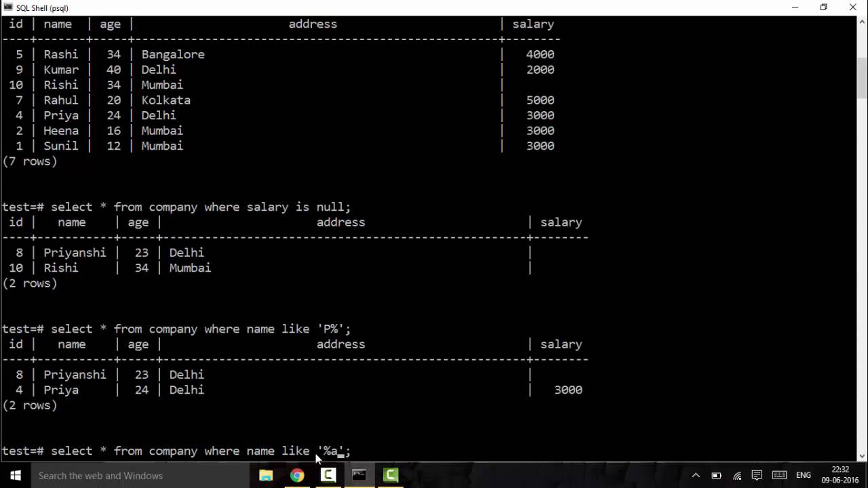
Task: Click Priyanshi in the salary null results
Action: click(75, 253)
